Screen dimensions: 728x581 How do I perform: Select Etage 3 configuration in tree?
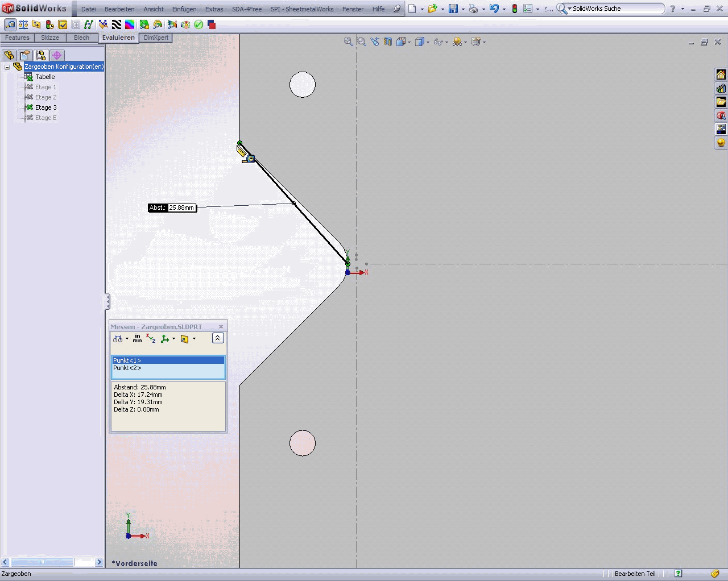pos(45,107)
